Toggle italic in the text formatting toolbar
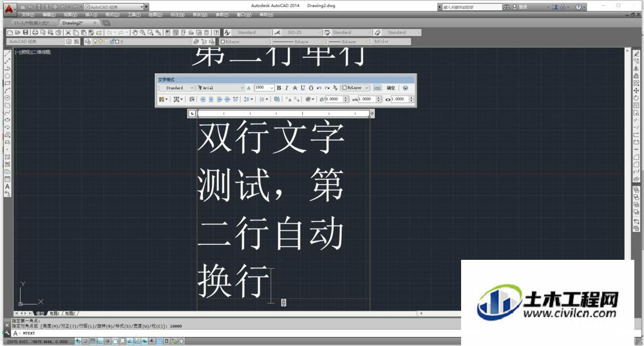Image resolution: width=644 pixels, height=346 pixels. click(287, 87)
